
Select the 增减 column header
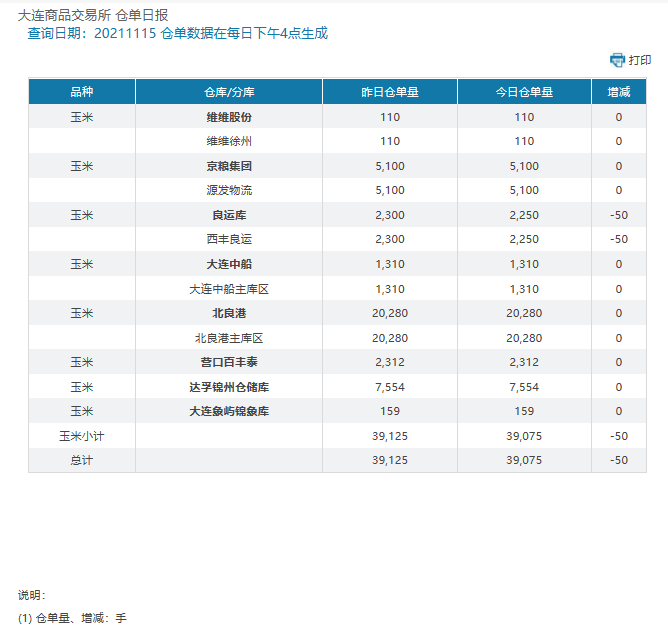coord(619,92)
